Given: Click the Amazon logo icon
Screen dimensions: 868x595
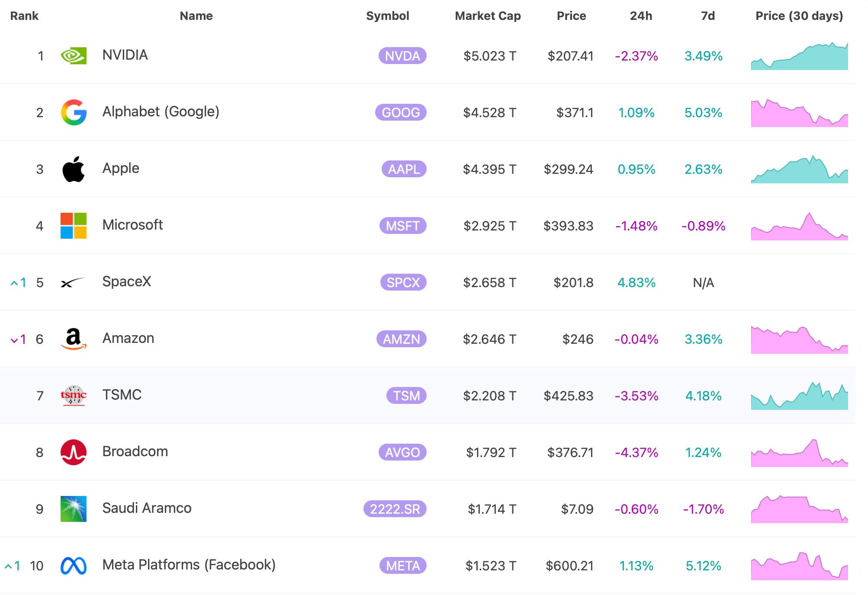Looking at the screenshot, I should pos(74,339).
